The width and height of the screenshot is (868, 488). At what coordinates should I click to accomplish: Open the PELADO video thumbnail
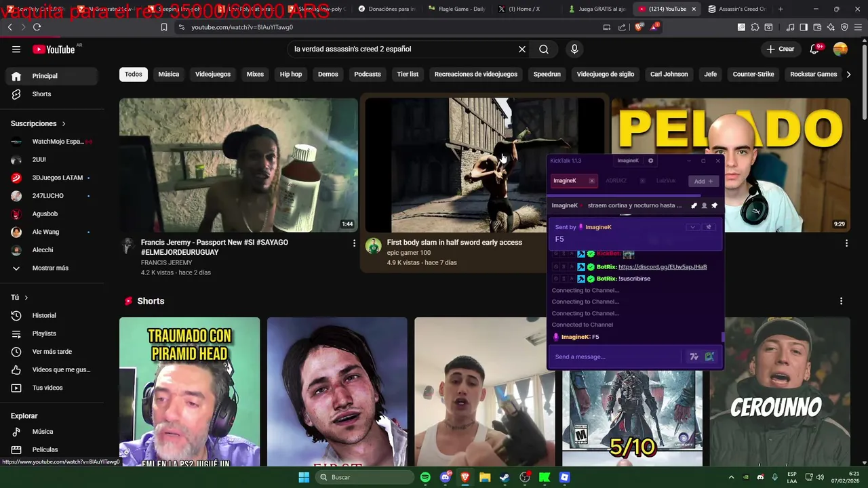tap(730, 165)
